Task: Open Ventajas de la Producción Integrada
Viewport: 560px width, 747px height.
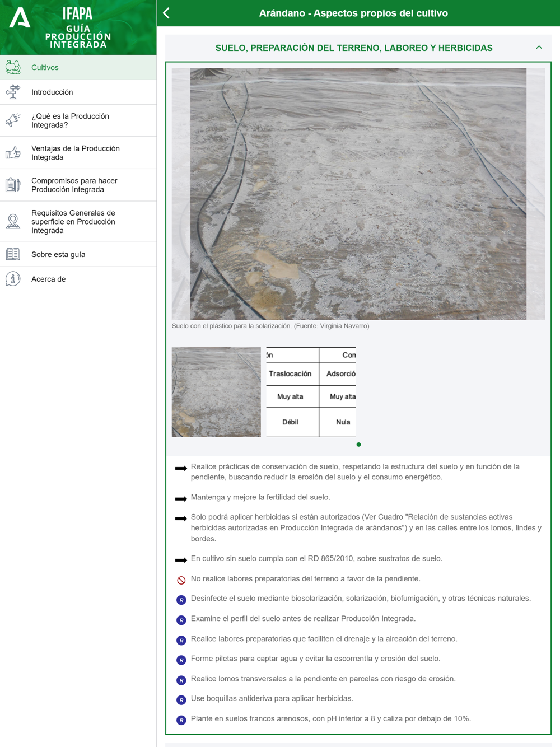Action: 78,153
